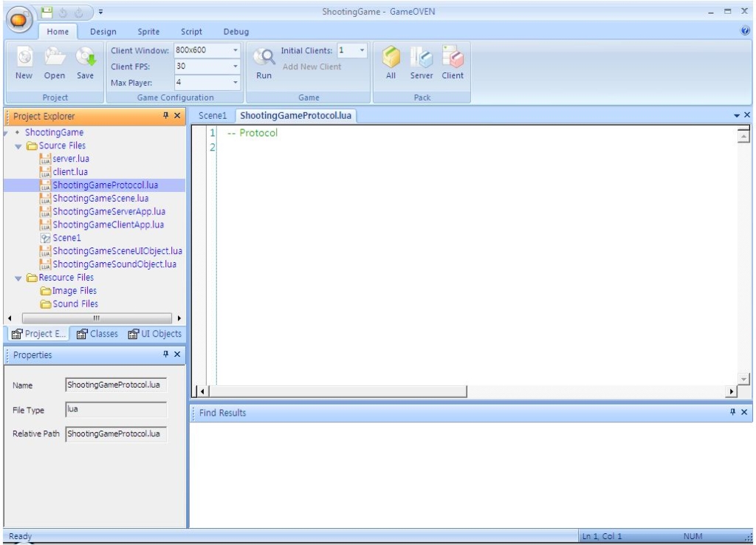Select ShootingGameClientApp.lua file
Screen dimensions: 756x545
[108, 224]
